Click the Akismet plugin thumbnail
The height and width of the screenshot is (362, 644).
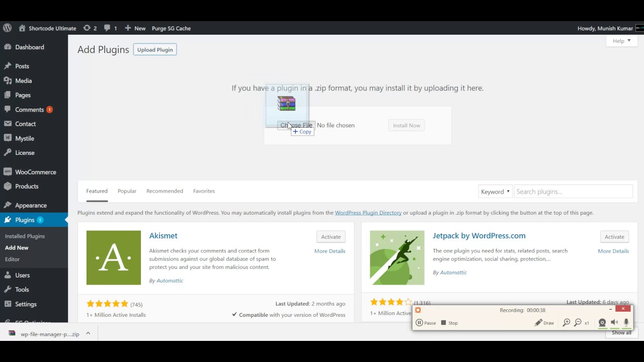point(114,258)
